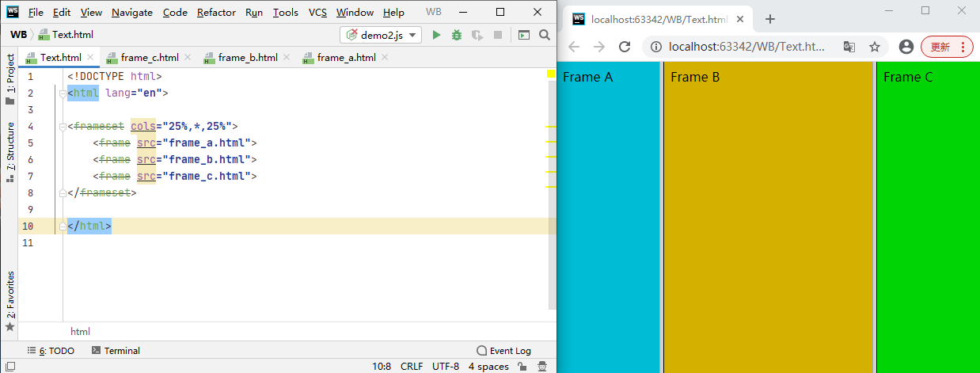Toggle read-only lock in status bar

tap(522, 367)
